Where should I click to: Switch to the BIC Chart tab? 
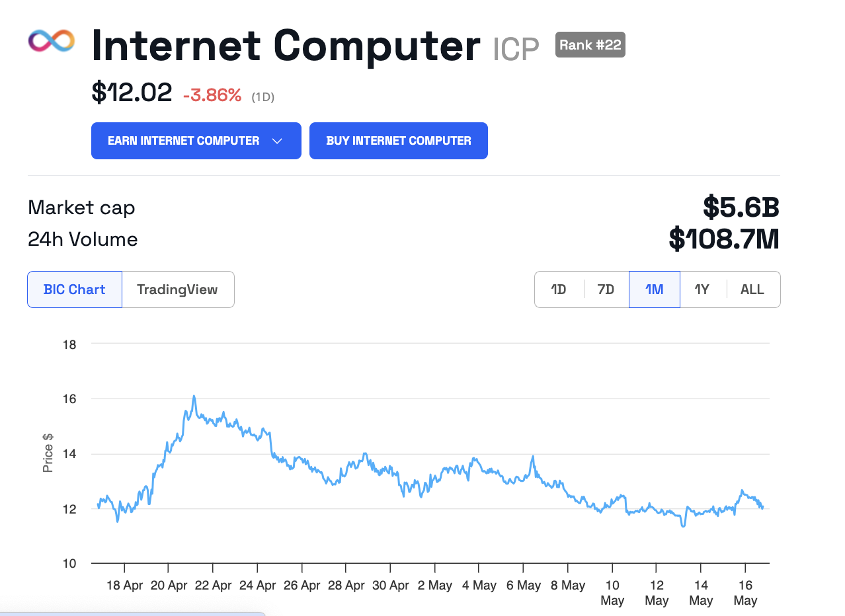[x=75, y=289]
